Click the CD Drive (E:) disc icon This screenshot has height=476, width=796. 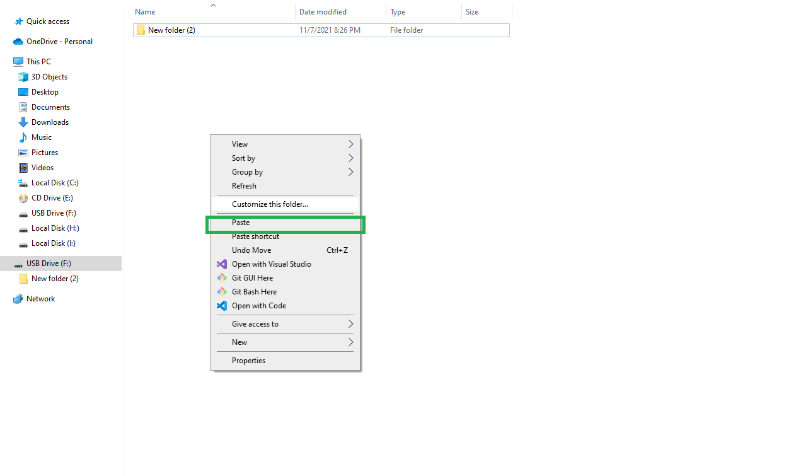click(x=23, y=198)
